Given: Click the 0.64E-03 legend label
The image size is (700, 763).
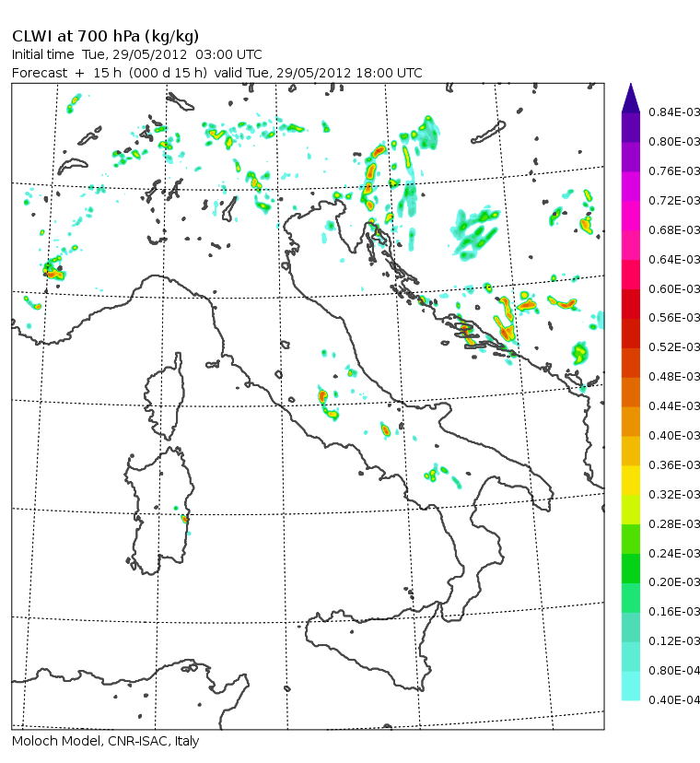Looking at the screenshot, I should click(674, 259).
